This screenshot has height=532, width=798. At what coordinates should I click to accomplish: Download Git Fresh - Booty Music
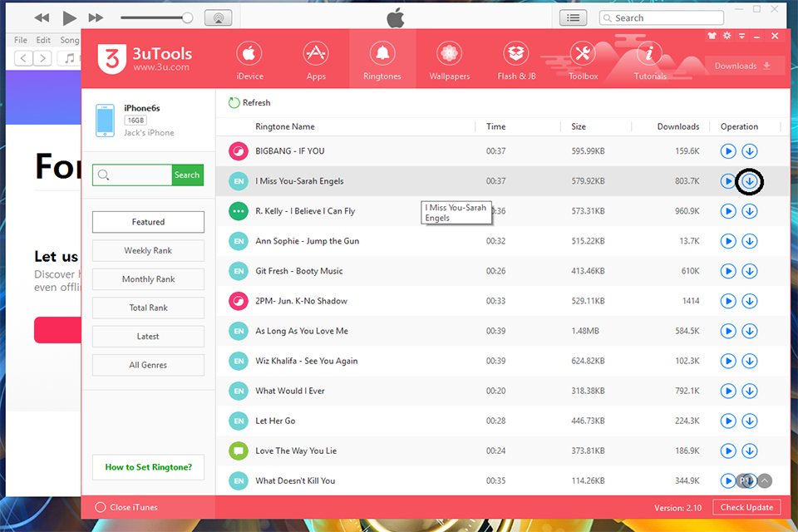coord(750,271)
